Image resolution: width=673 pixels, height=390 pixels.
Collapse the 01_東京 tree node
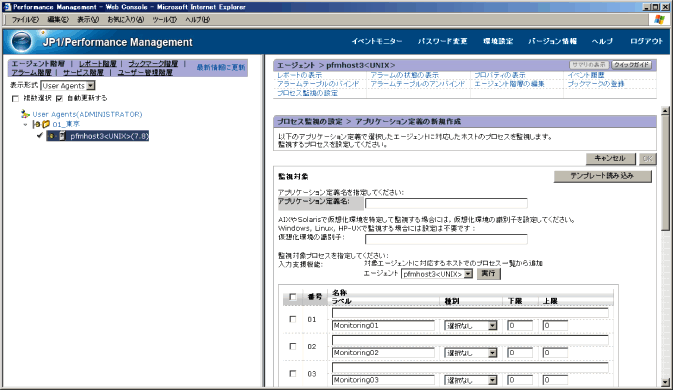[25, 124]
